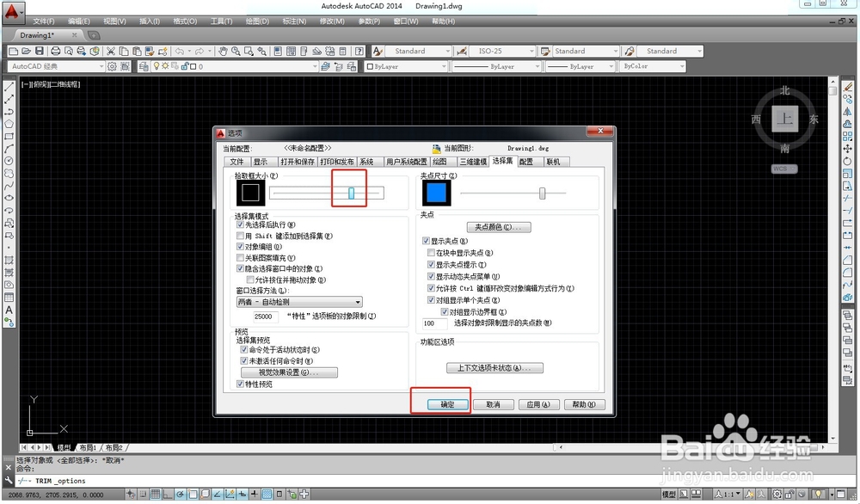Viewport: 860px width, 504px height.
Task: Select the Rectangle draw tool
Action: [9, 136]
